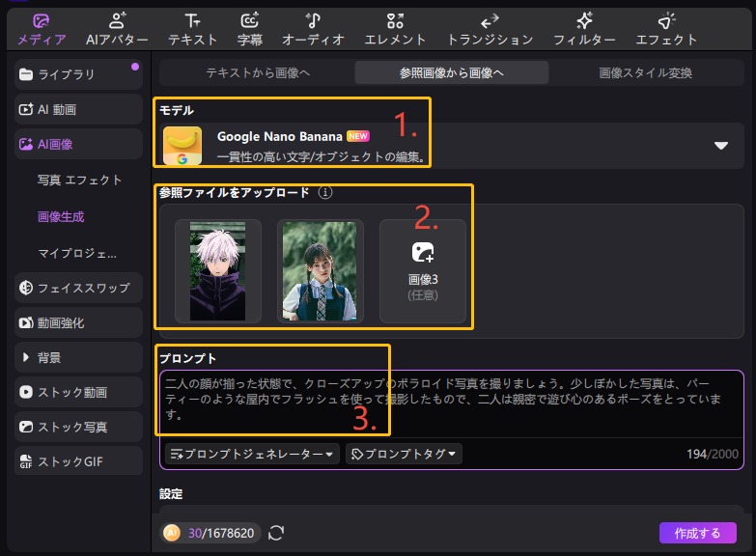
Task: Select the anime character reference thumbnail
Action: pos(217,271)
